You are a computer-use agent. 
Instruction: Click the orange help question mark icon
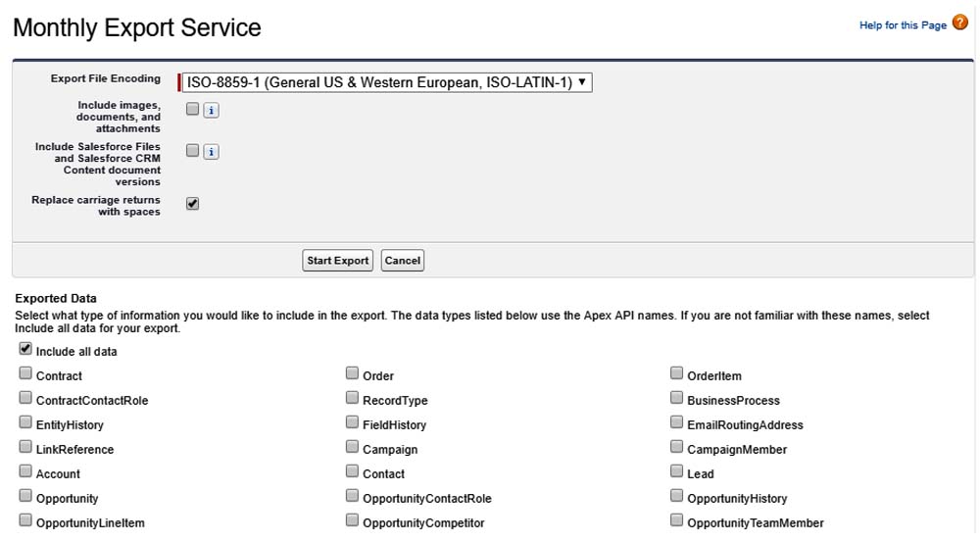coord(960,24)
